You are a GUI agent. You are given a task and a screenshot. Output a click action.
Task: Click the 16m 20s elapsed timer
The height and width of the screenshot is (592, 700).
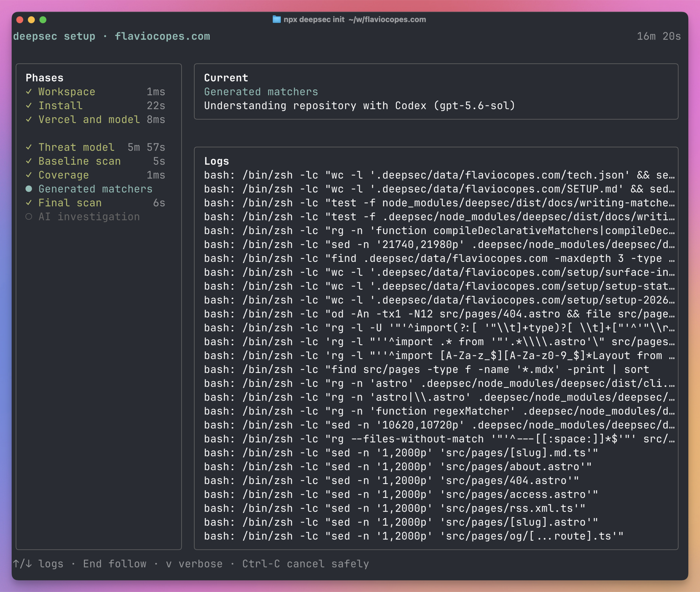click(659, 36)
